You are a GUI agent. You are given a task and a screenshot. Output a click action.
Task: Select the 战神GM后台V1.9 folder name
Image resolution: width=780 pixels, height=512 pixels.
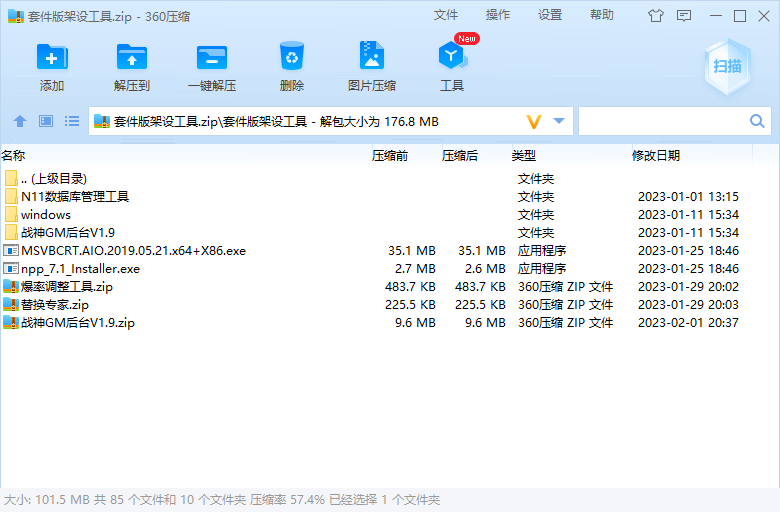(x=68, y=232)
